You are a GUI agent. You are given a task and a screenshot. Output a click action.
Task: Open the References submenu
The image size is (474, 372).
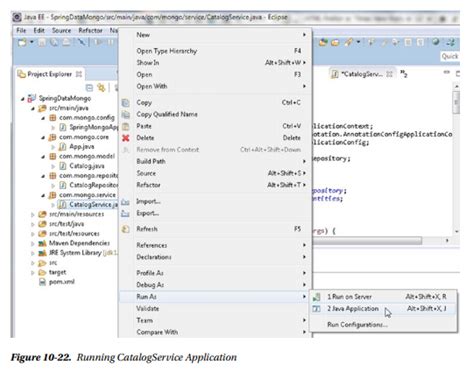click(215, 245)
